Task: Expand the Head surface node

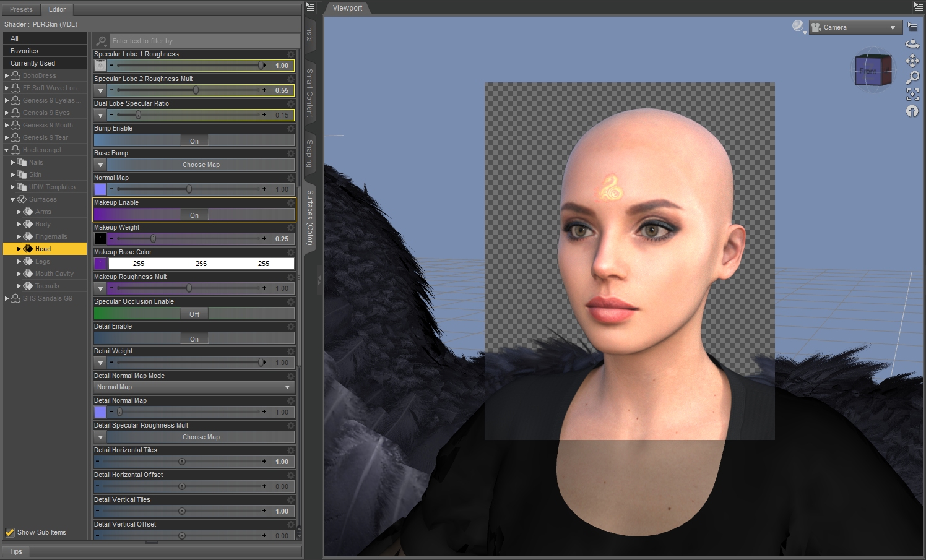Action: click(x=19, y=249)
